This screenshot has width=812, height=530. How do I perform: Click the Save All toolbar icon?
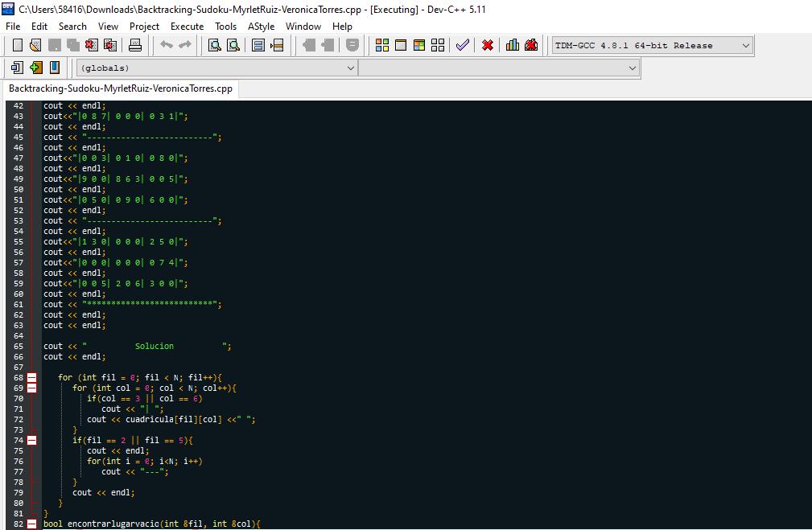tap(73, 46)
